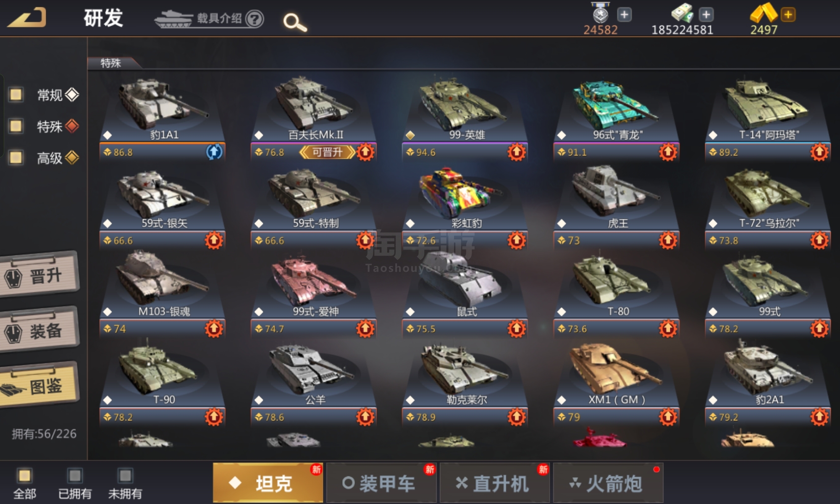Switch to the 直升机 tab
Screen dimensions: 840x504
(x=495, y=483)
